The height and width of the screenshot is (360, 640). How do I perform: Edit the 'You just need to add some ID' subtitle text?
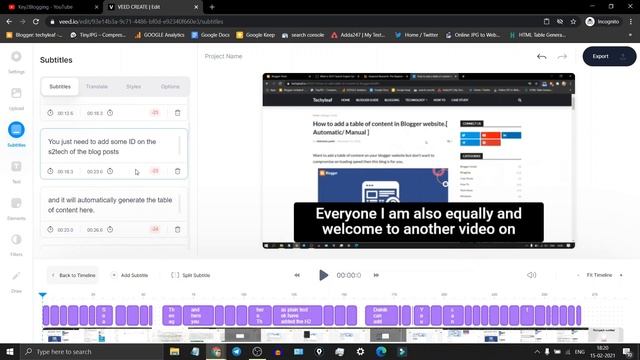point(111,147)
